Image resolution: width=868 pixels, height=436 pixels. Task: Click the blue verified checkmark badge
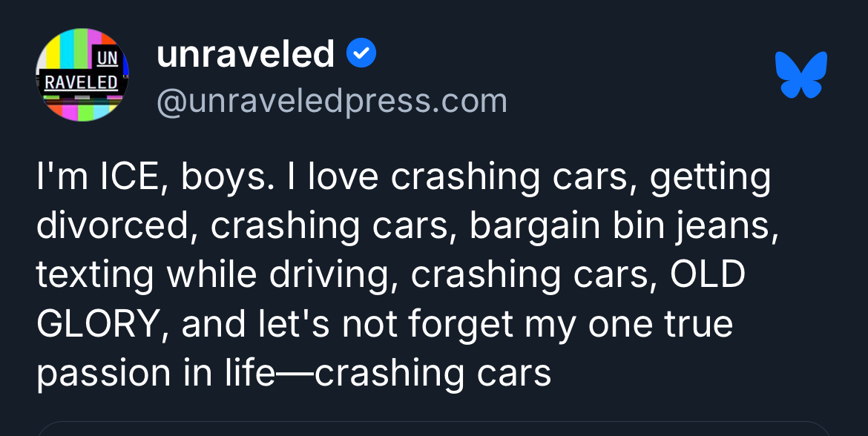[x=362, y=53]
